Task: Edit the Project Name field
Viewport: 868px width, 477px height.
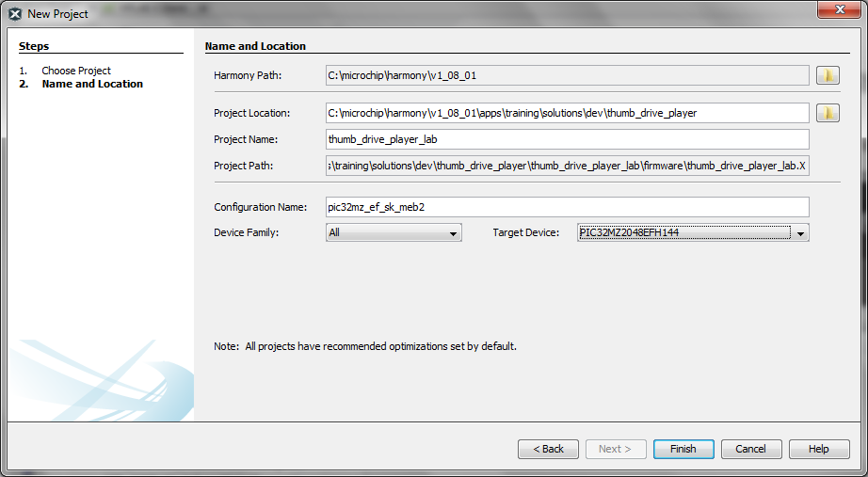Action: [x=567, y=139]
